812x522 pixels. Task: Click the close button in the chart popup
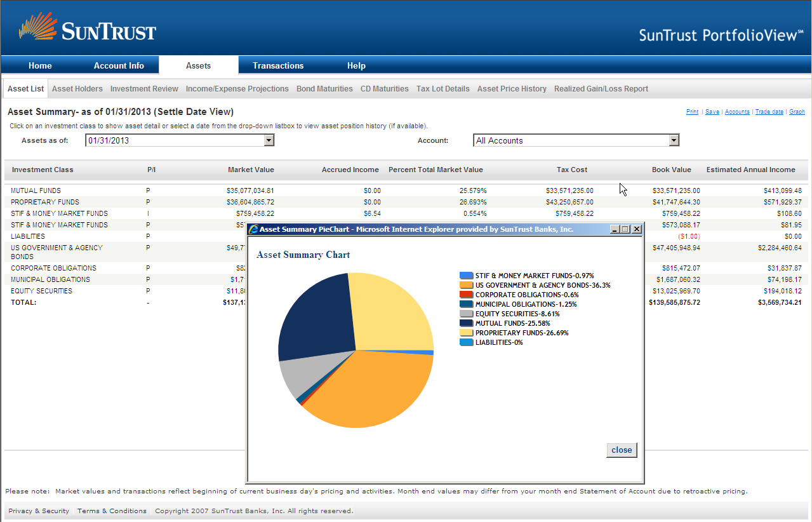pos(622,450)
